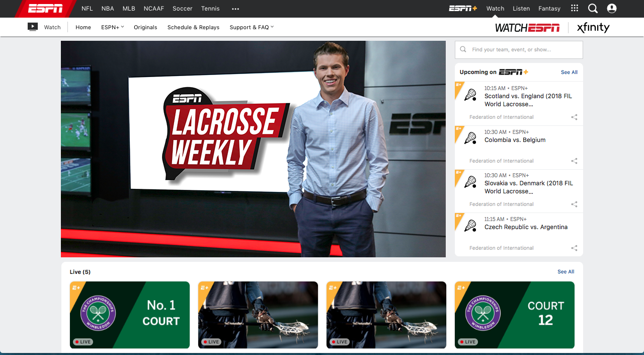
Task: Expand the Support & FAQ dropdown
Action: coord(252,27)
